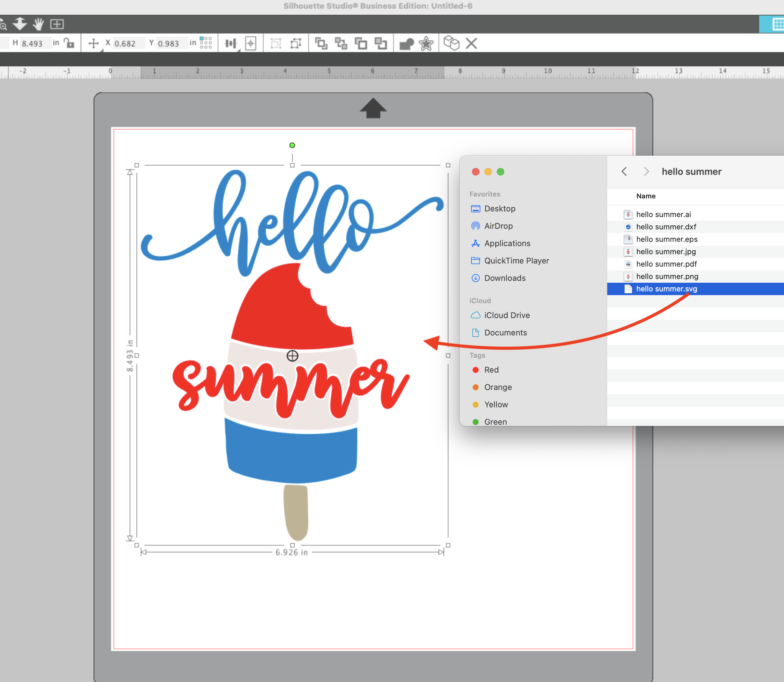Select the Move tool with four arrows
Image resolution: width=784 pixels, height=682 pixels.
pyautogui.click(x=94, y=43)
